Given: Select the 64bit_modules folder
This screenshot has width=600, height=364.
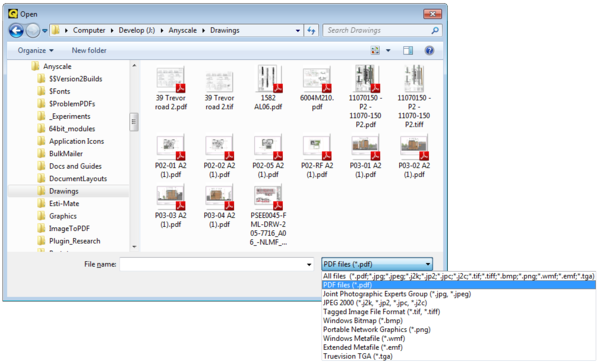Looking at the screenshot, I should pos(72,129).
